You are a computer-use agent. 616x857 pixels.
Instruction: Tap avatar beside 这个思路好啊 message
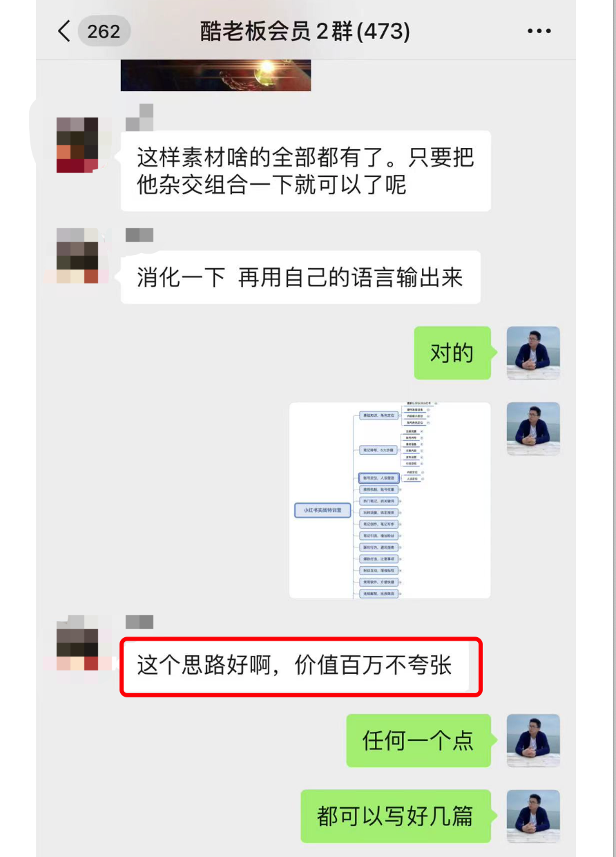pyautogui.click(x=77, y=643)
